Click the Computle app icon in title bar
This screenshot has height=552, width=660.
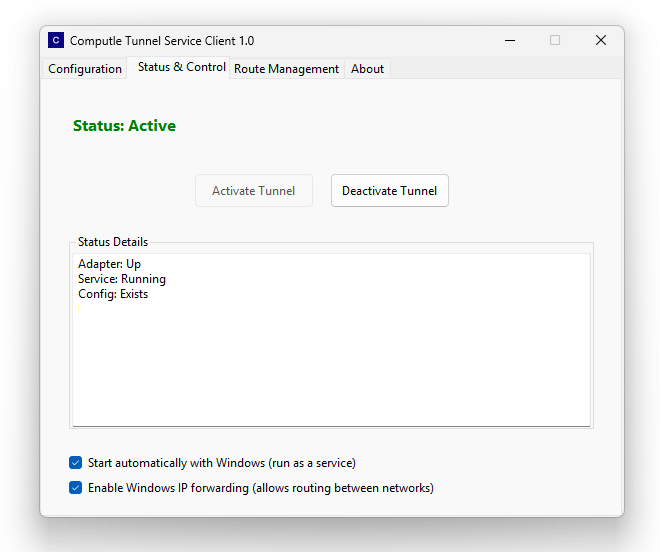56,41
